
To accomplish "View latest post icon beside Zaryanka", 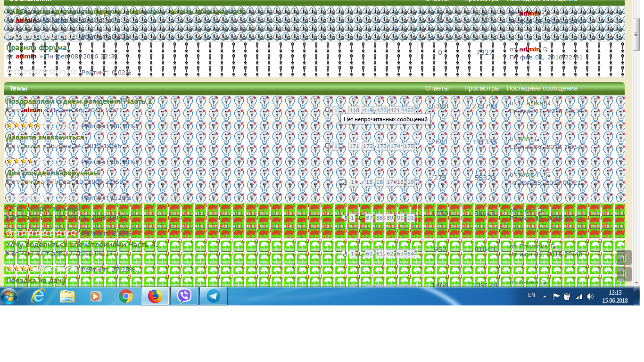I will pyautogui.click(x=553, y=247).
